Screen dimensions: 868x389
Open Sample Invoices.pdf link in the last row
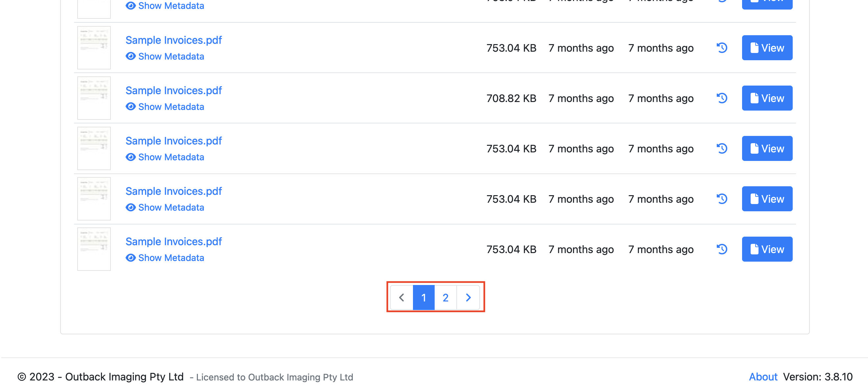[x=174, y=242]
